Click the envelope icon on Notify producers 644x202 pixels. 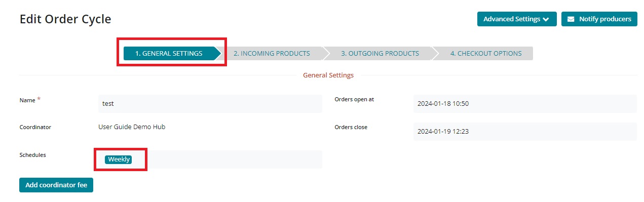[571, 19]
